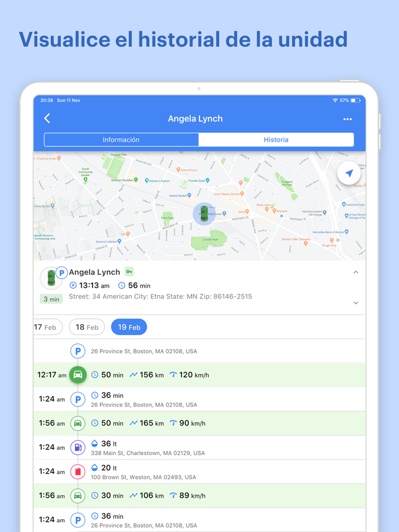Tap the map location arrow button

pyautogui.click(x=349, y=173)
